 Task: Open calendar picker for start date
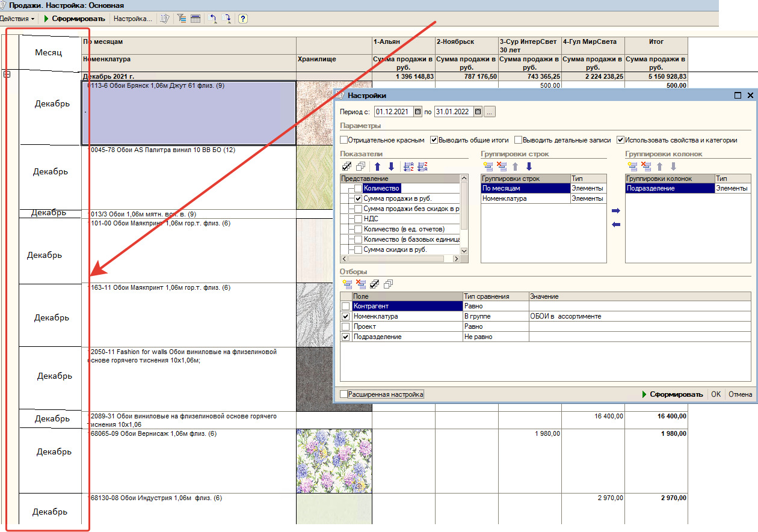click(418, 112)
